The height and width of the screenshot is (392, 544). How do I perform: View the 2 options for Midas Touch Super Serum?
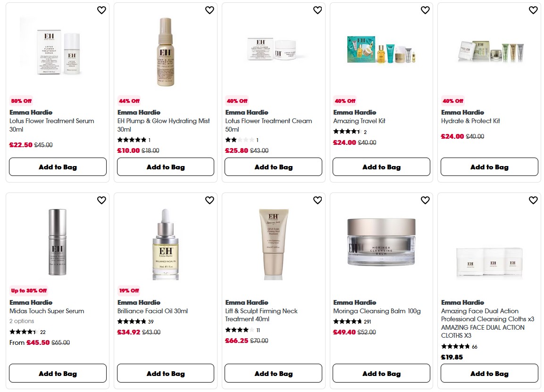tap(22, 321)
